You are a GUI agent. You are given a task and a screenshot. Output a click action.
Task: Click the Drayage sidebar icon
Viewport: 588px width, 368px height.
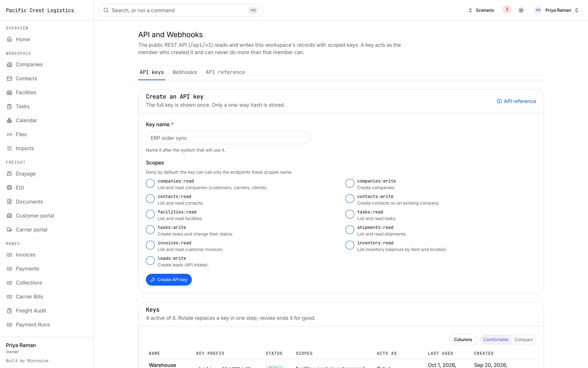click(x=9, y=174)
